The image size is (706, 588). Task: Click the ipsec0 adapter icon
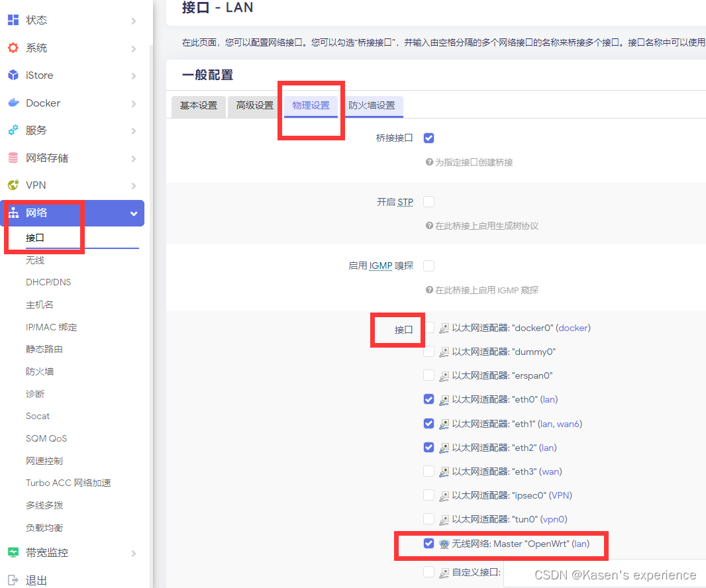[444, 496]
